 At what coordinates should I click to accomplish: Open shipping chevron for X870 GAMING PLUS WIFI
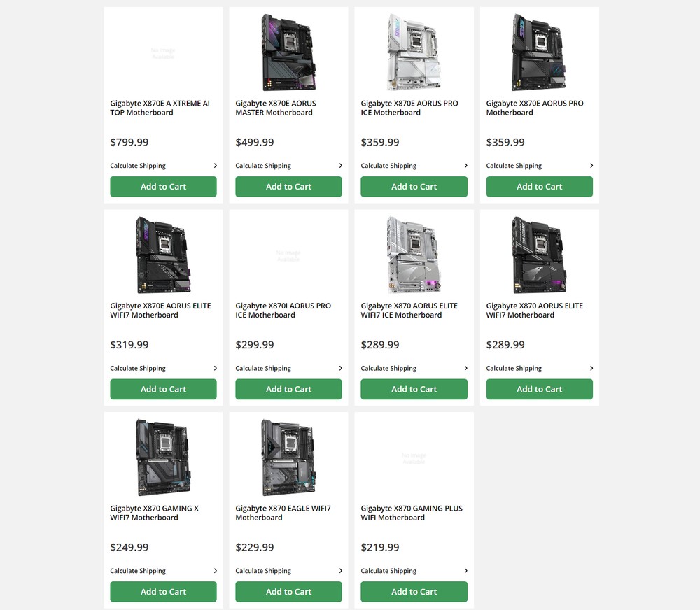pos(465,571)
